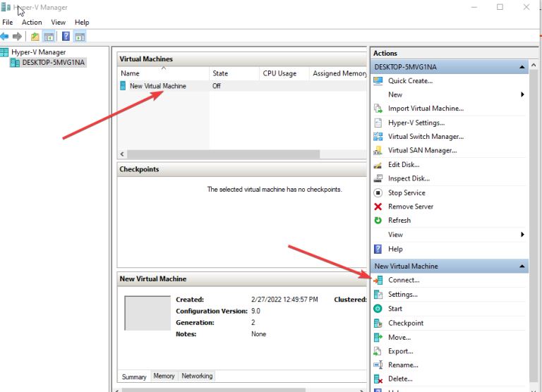Image resolution: width=542 pixels, height=392 pixels.
Task: Select the New Virtual Machine row
Action: point(242,86)
